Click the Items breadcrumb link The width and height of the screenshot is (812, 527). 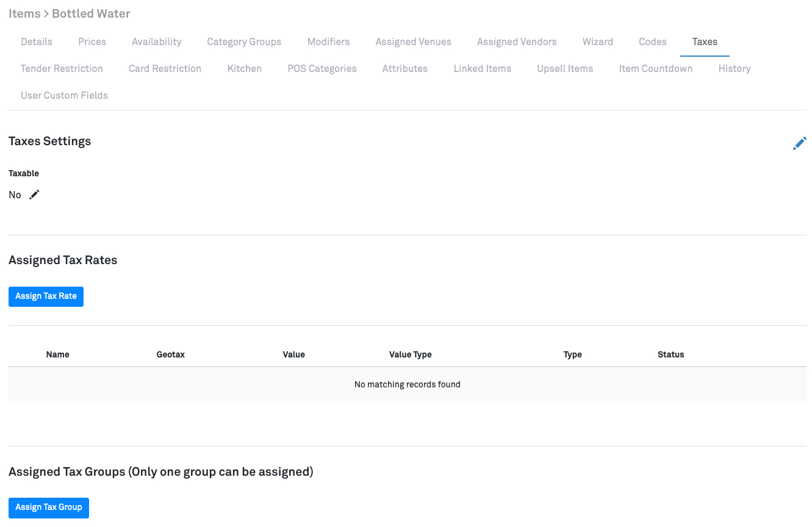click(x=24, y=13)
